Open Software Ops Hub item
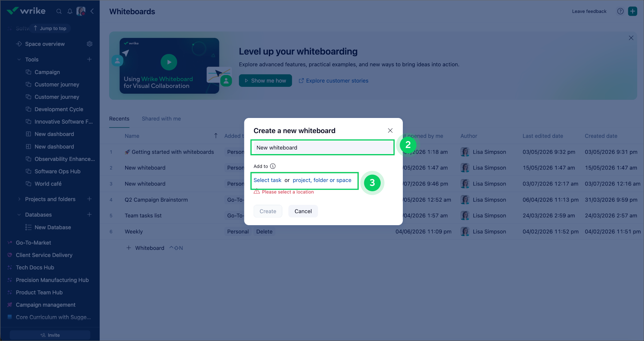The width and height of the screenshot is (644, 341). coord(58,172)
